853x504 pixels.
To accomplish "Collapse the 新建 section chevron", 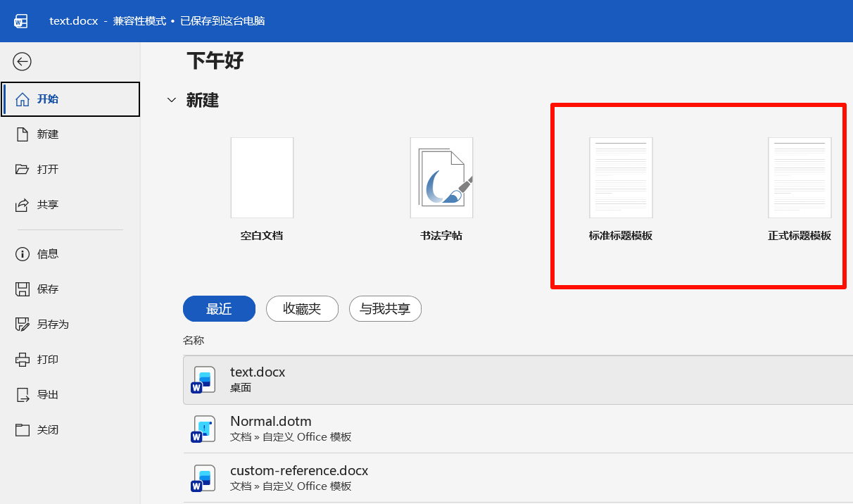I will [x=171, y=101].
